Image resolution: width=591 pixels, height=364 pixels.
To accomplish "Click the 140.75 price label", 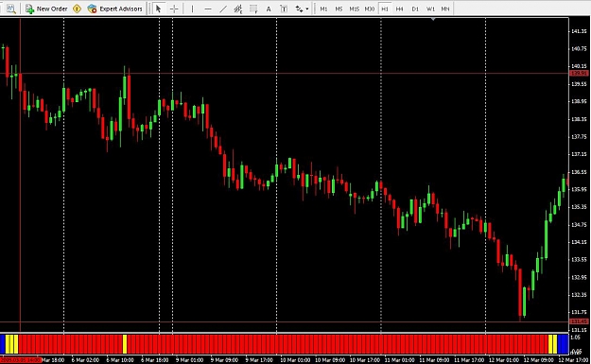I will (x=579, y=48).
